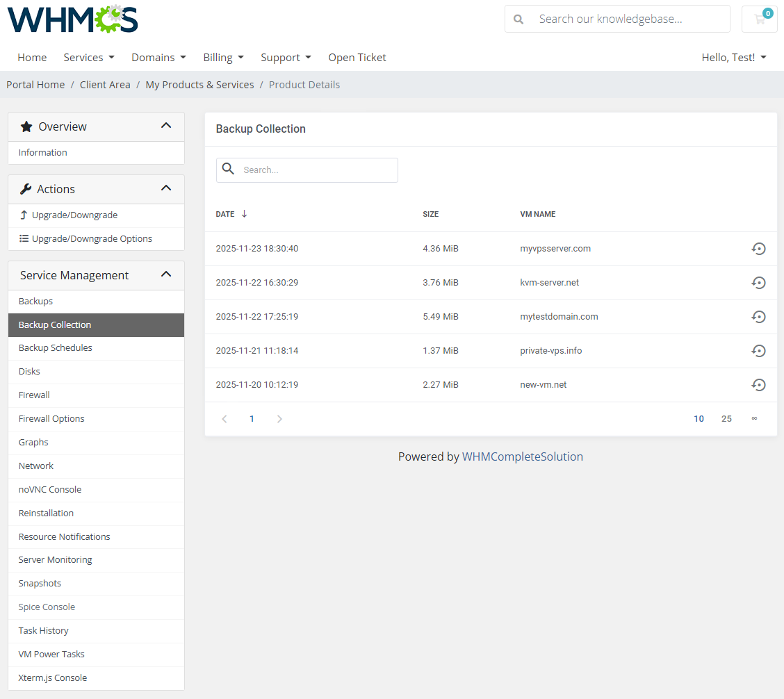The width and height of the screenshot is (784, 699).
Task: Open the Services dropdown menu
Action: point(89,58)
